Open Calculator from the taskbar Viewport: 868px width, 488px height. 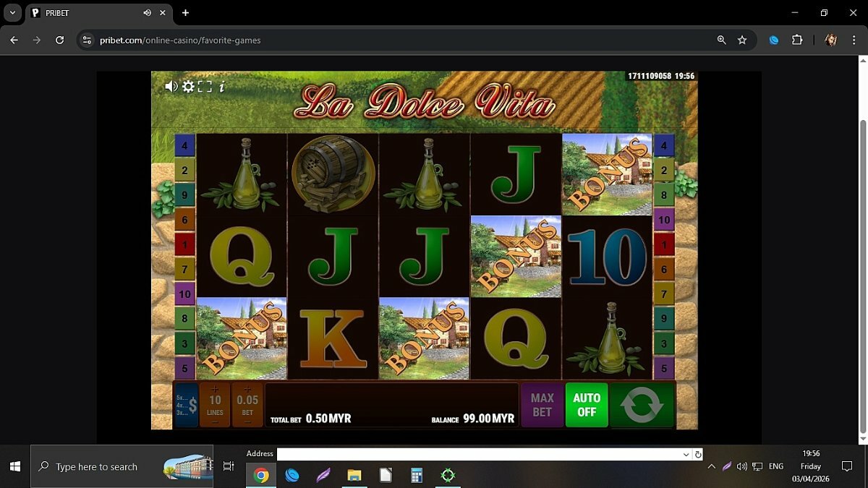tap(416, 475)
